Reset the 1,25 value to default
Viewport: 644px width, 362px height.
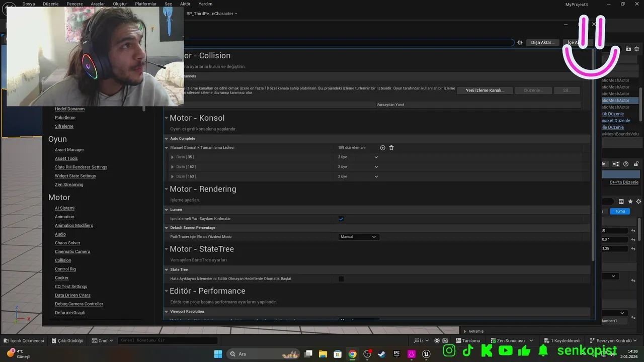(x=633, y=248)
